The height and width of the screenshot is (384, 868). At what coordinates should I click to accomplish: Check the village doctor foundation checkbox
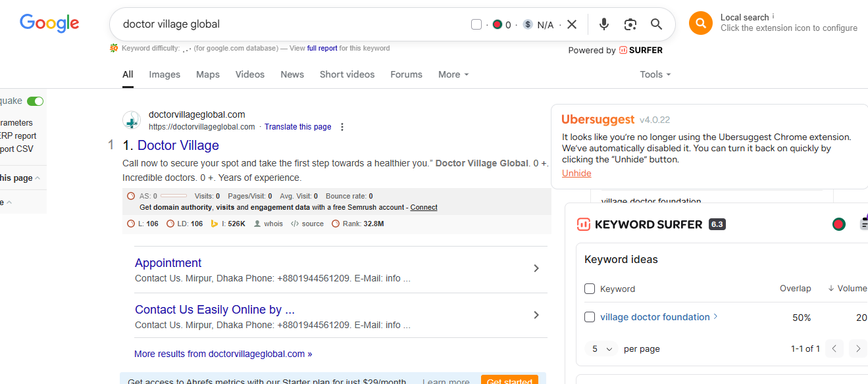click(590, 317)
